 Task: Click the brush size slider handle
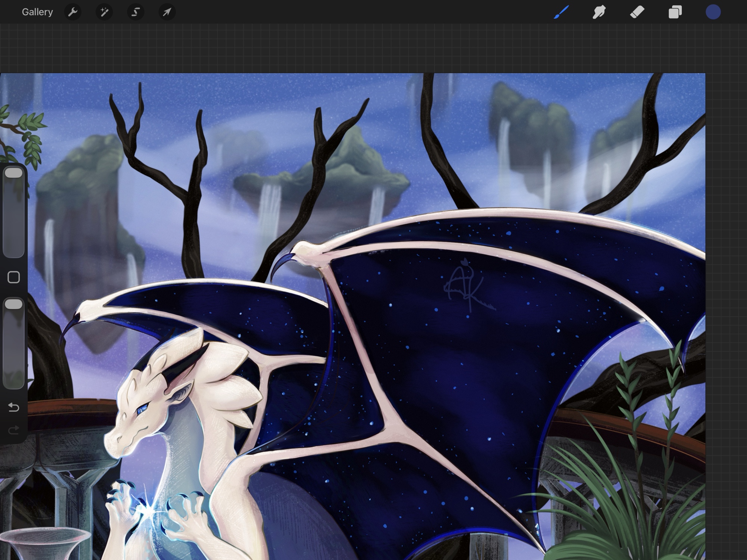(14, 173)
